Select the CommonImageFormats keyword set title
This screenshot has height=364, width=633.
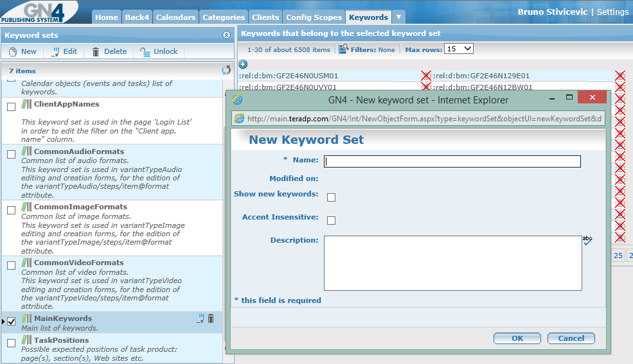[x=80, y=207]
